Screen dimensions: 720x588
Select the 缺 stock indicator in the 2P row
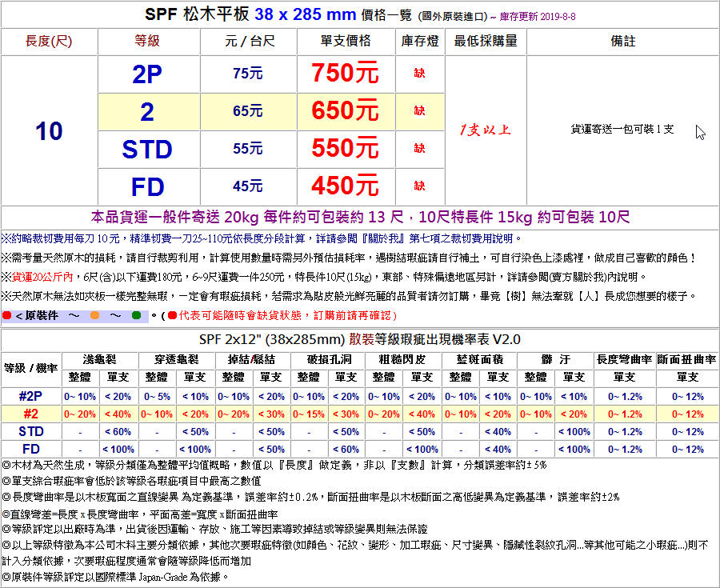[x=419, y=73]
